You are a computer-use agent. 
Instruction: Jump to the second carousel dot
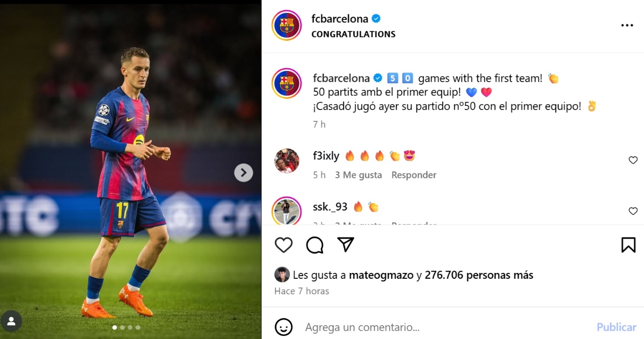(x=122, y=327)
